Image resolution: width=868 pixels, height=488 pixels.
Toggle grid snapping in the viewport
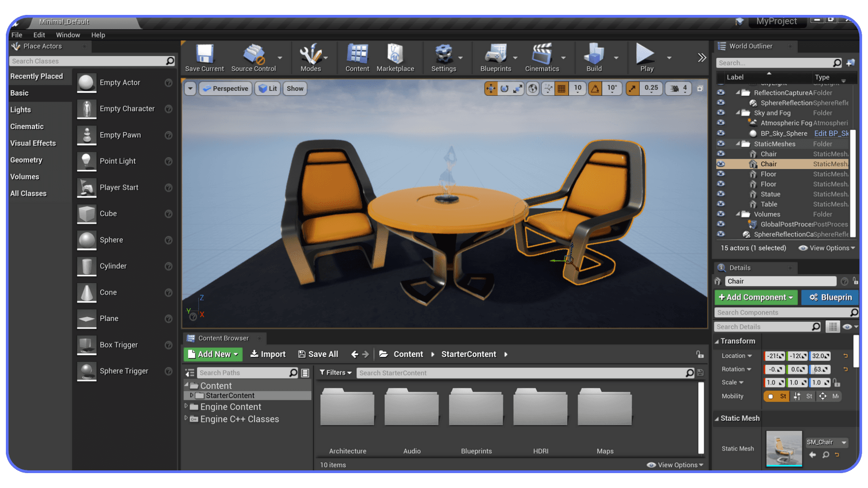tap(561, 89)
